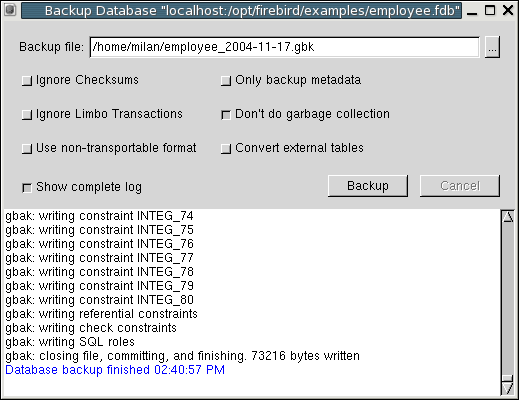Click the Database backup finished log line

pyautogui.click(x=115, y=370)
